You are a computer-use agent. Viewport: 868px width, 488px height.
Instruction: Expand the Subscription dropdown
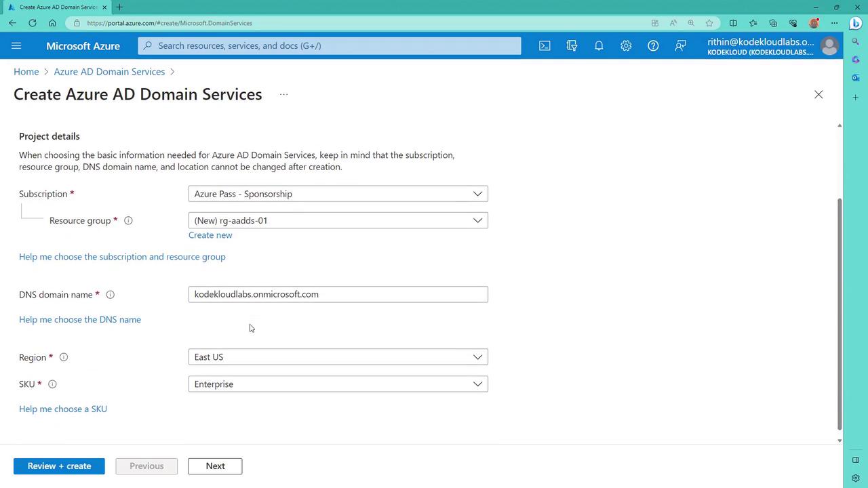(x=338, y=194)
